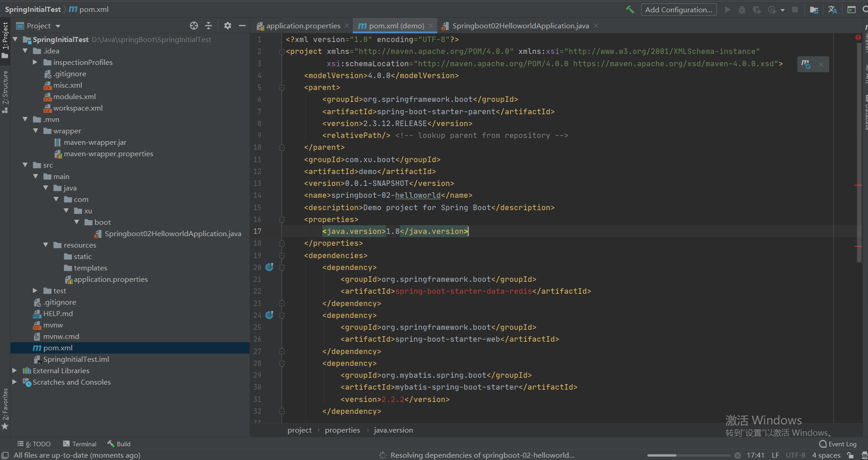
Task: Click the properties breadcrumb
Action: 342,430
